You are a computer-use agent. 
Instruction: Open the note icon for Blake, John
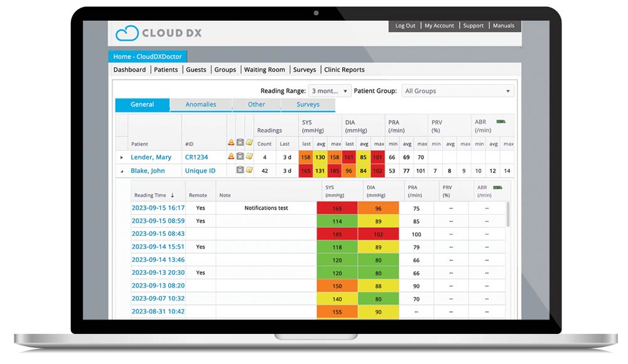tap(249, 170)
